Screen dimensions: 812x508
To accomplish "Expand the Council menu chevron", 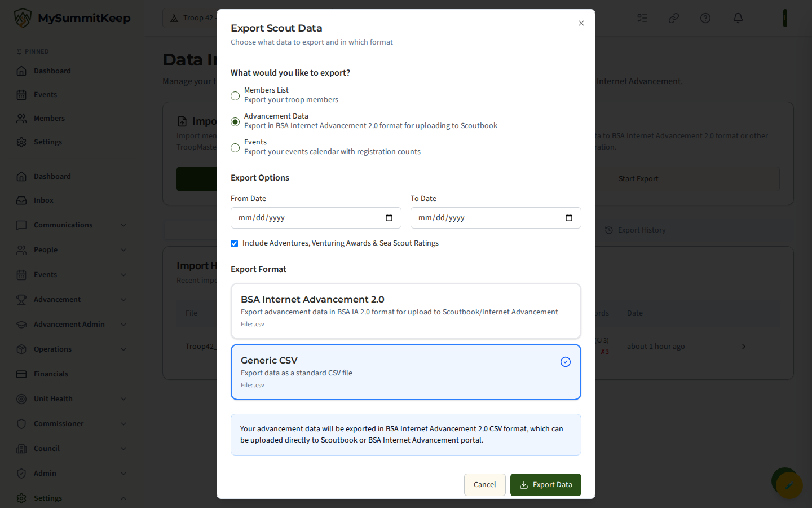I will click(x=123, y=449).
